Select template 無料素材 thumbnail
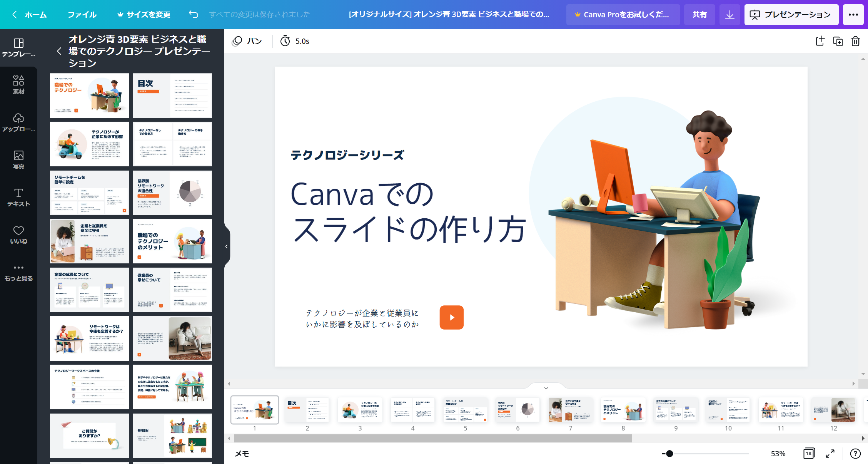 (x=172, y=436)
